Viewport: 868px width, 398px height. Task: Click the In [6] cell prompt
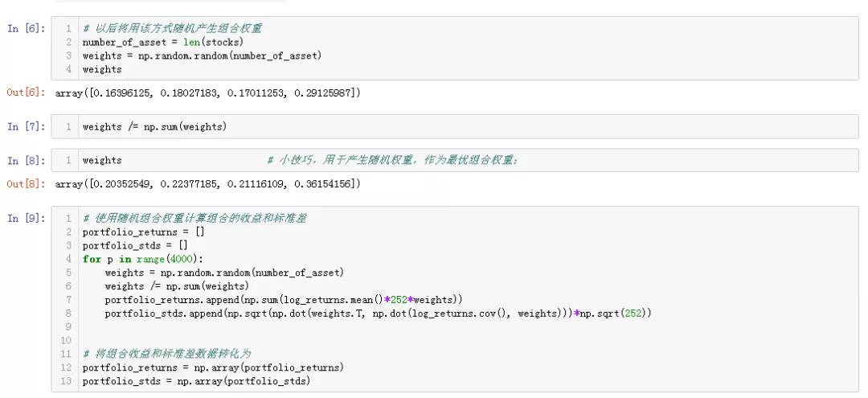[27, 28]
